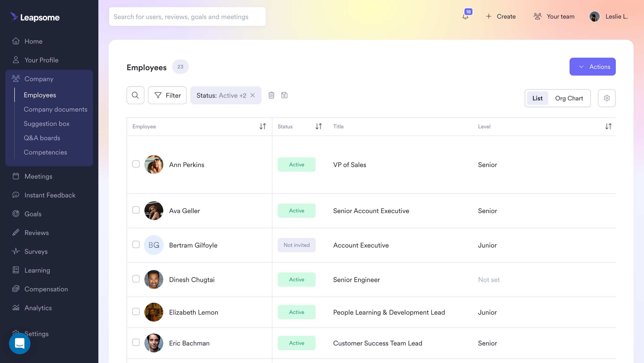The width and height of the screenshot is (644, 363).
Task: Focus the global search field
Action: pyautogui.click(x=187, y=17)
